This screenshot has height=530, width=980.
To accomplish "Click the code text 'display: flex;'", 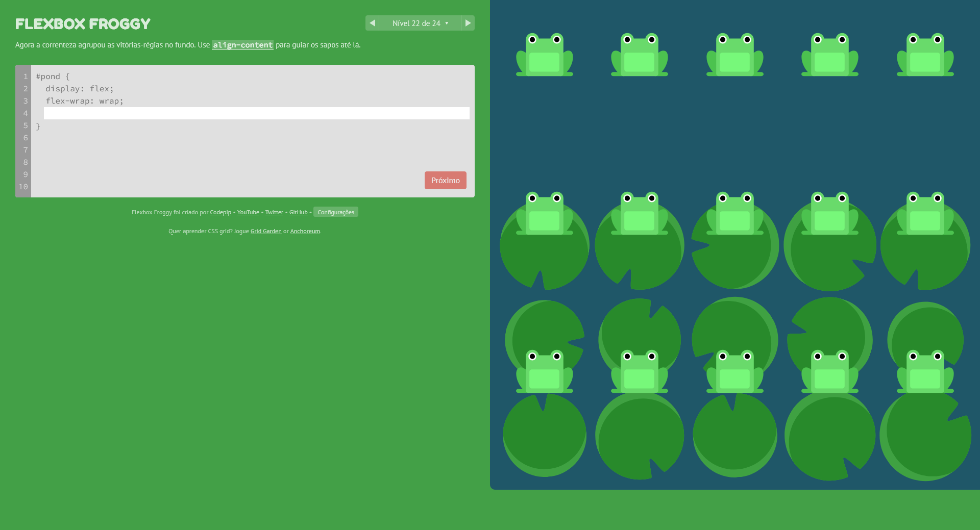I will (x=80, y=89).
